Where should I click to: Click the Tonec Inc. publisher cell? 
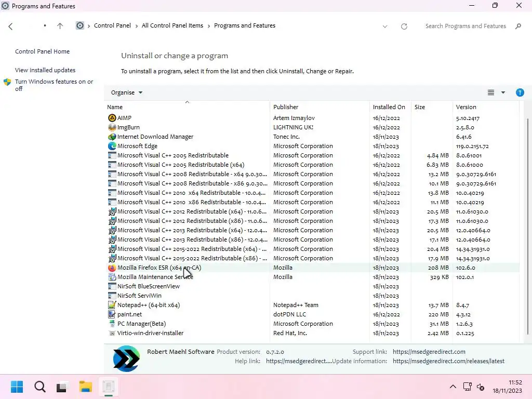point(286,137)
